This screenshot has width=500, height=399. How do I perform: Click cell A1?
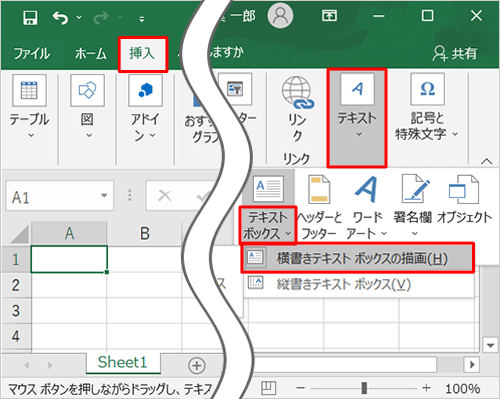click(69, 259)
